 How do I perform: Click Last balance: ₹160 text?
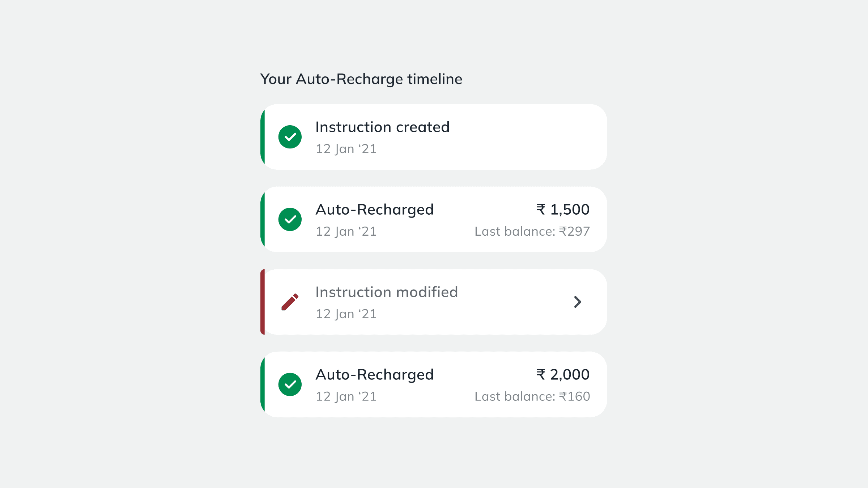pos(532,396)
